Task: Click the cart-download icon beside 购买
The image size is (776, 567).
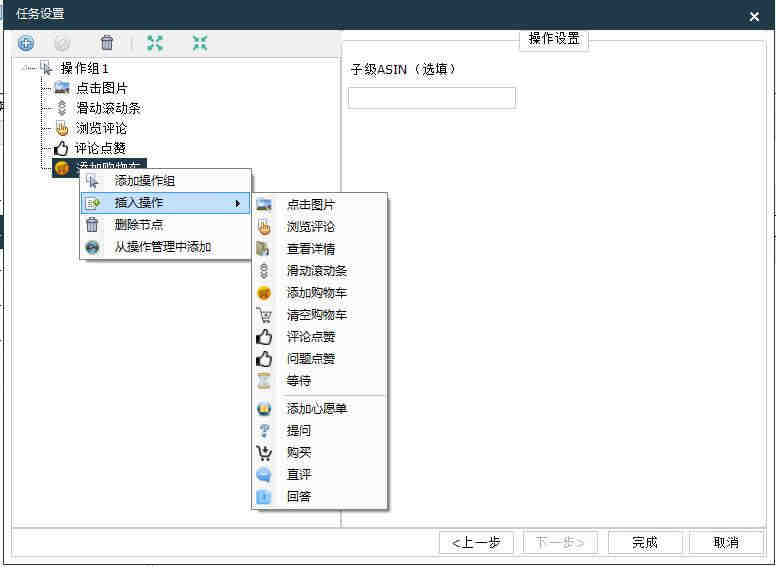Action: pos(264,453)
